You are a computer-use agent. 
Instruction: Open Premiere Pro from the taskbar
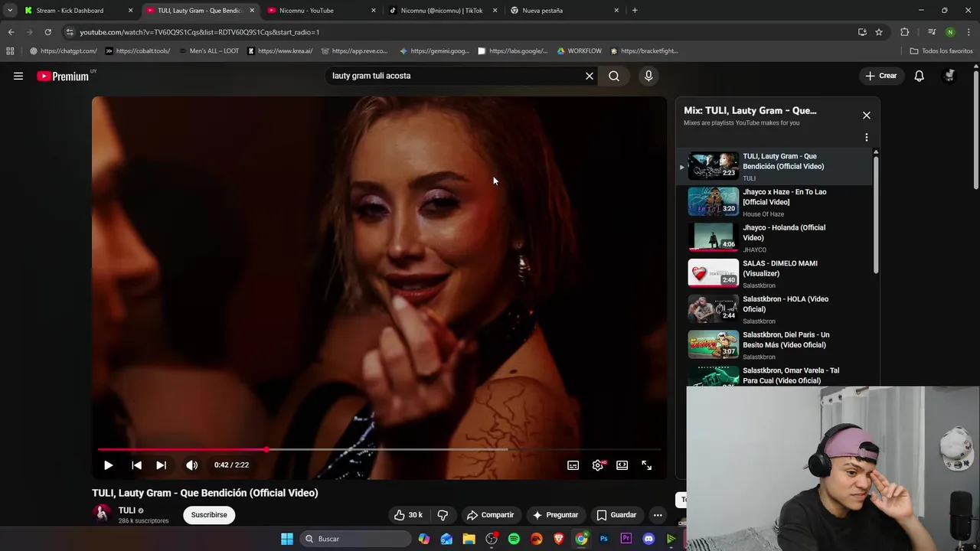point(626,539)
